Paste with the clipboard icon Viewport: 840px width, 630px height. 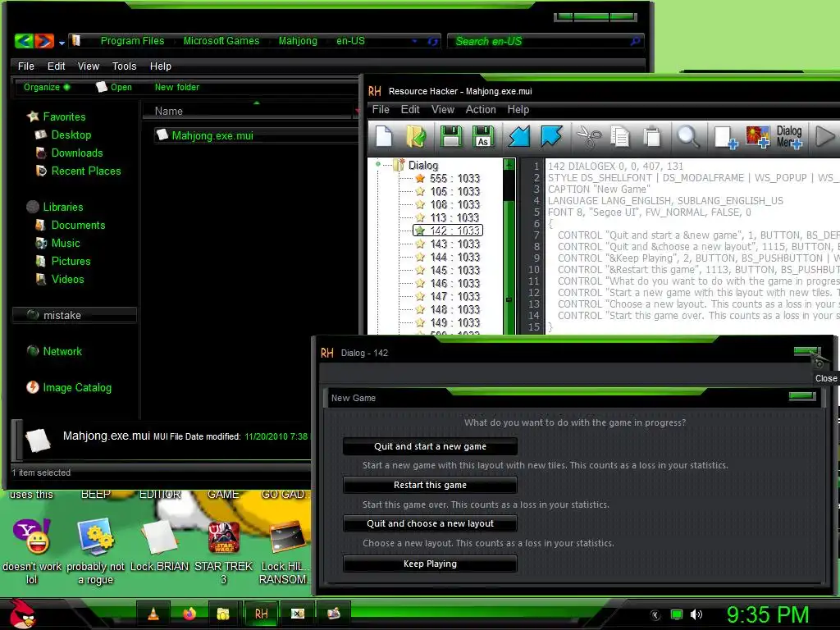tap(652, 136)
